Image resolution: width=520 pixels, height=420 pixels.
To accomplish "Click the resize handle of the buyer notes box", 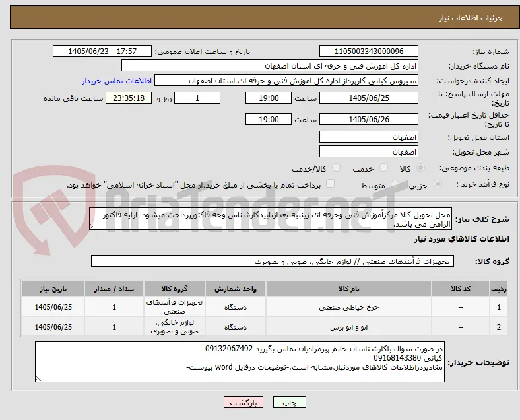I will [x=38, y=378].
